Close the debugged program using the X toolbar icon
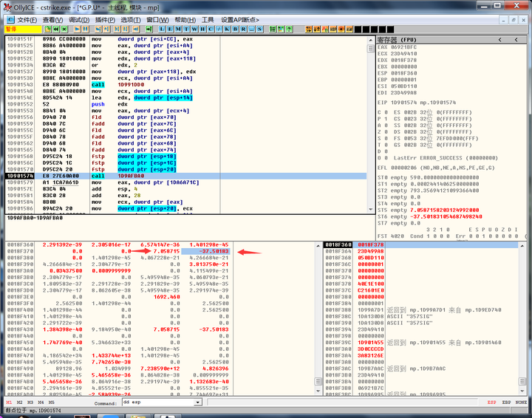This screenshot has height=418, width=532. click(x=64, y=28)
